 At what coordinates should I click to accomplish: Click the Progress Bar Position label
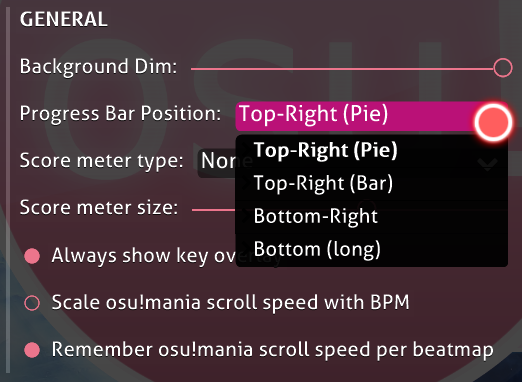click(x=120, y=114)
